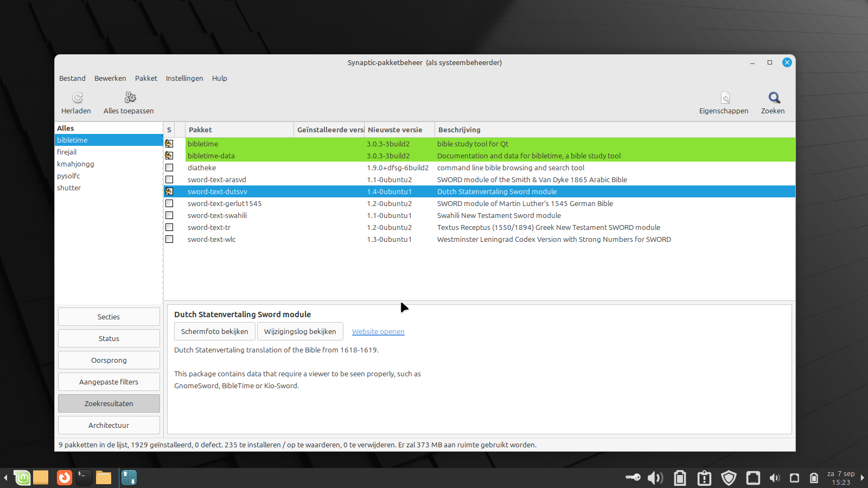Open the Bewerken menu
The height and width of the screenshot is (488, 868).
pos(110,78)
